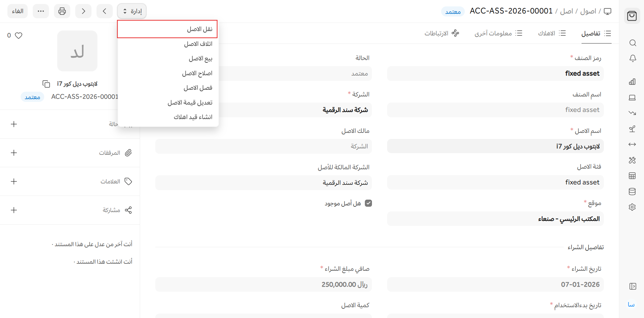Screen dimensions: 644x318
Task: Add attachment with plus in المرفقات
Action: pyautogui.click(x=14, y=153)
